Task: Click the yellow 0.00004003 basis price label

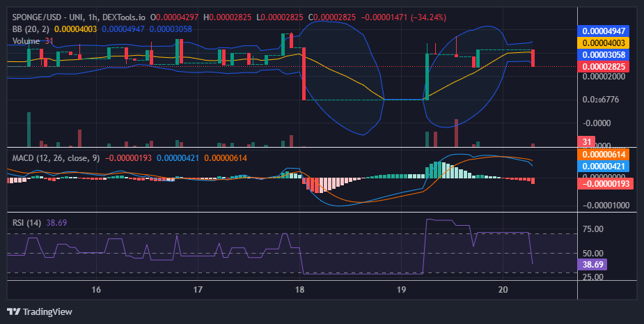Action: point(604,43)
